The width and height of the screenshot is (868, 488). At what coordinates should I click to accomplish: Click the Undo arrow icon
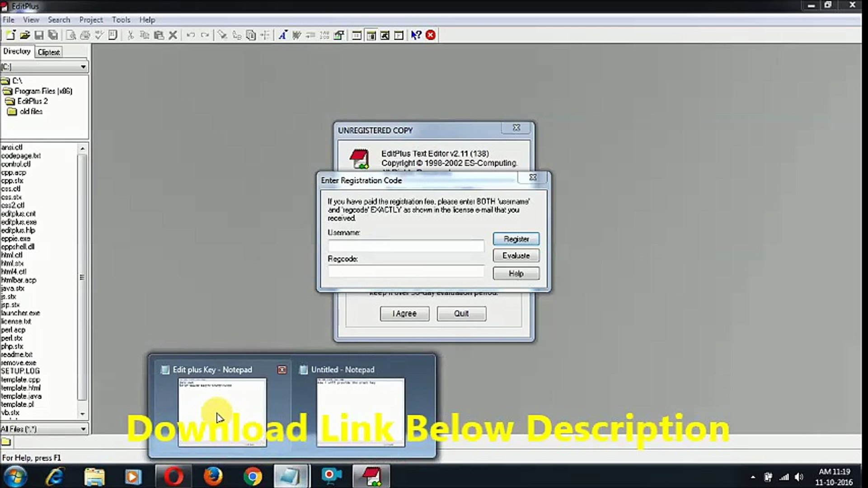click(x=191, y=35)
